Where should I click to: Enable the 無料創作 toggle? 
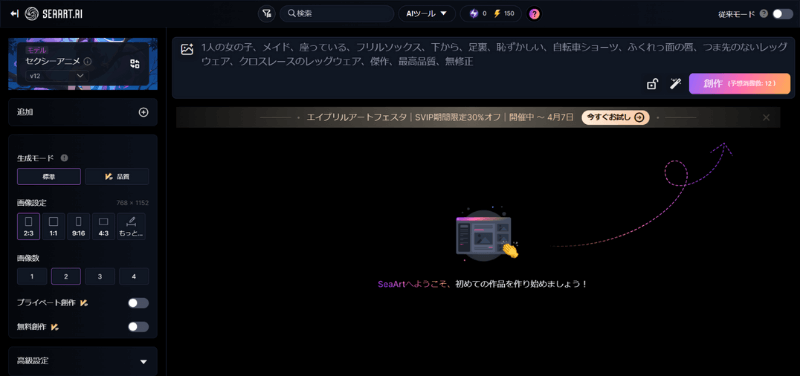point(138,327)
